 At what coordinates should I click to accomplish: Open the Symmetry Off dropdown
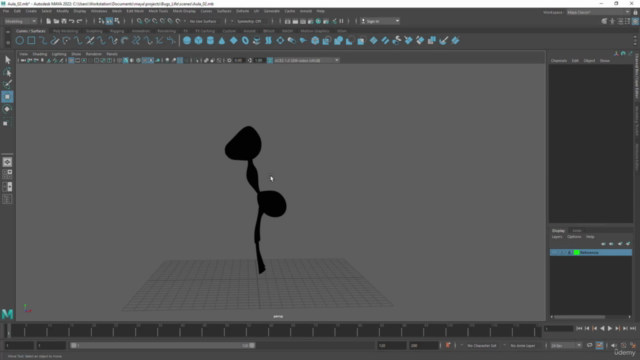[x=251, y=21]
